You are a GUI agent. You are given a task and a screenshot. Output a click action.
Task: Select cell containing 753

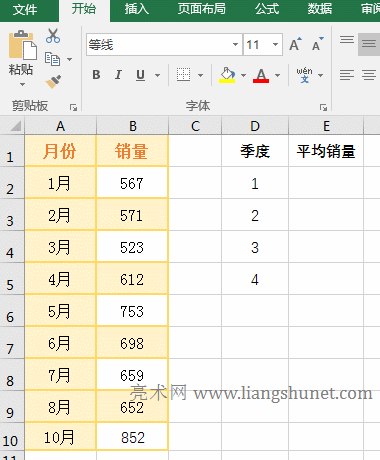133,311
